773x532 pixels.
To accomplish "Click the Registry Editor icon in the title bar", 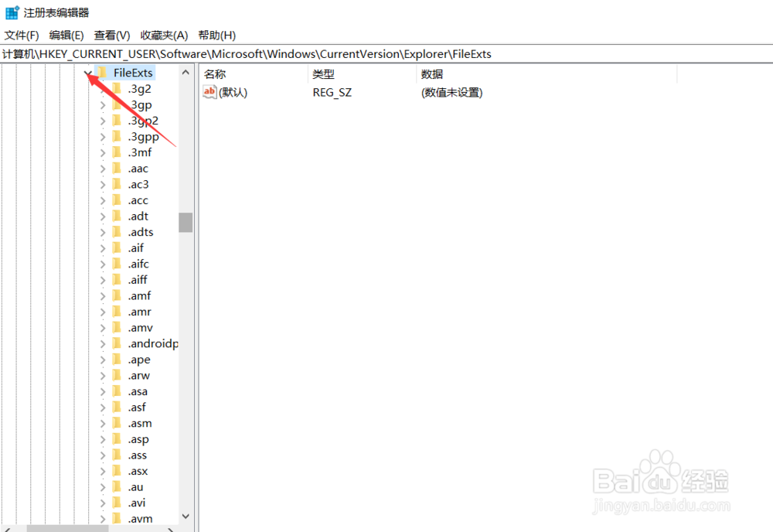I will click(11, 12).
